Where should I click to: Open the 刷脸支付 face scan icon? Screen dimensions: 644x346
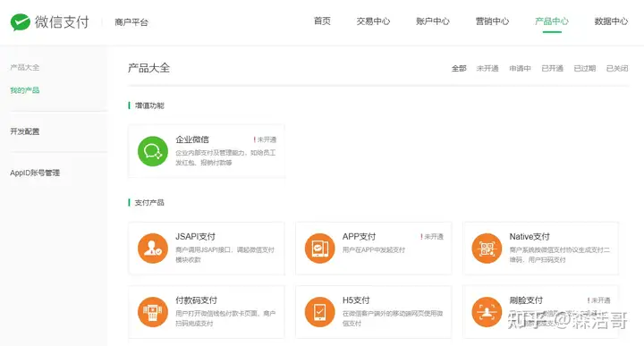487,312
